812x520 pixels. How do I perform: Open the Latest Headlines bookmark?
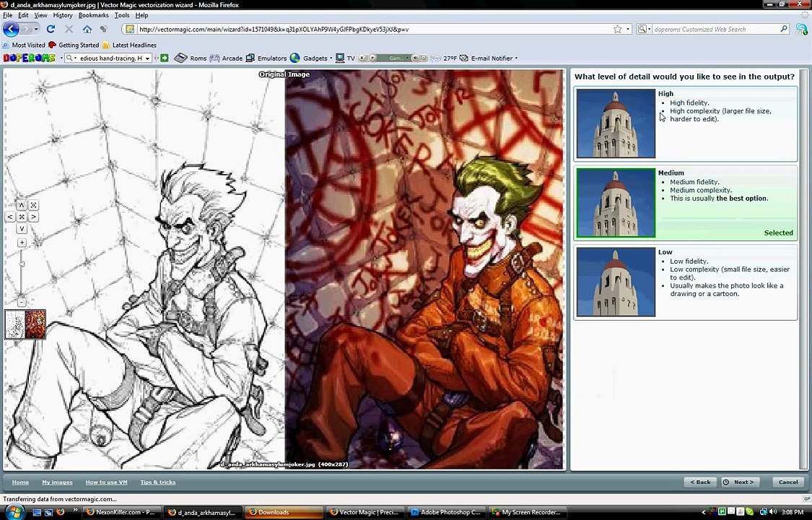click(x=129, y=45)
